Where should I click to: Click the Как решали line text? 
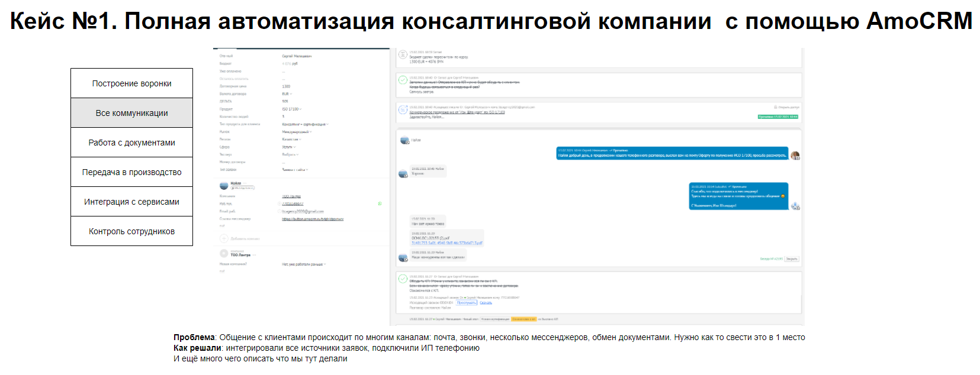(x=326, y=348)
